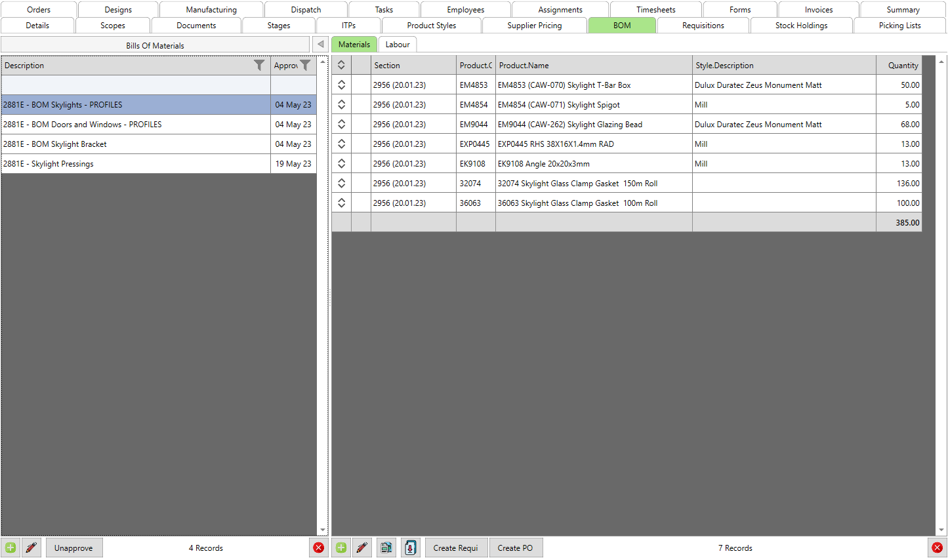Click the red X icon at bottom right corner
Image resolution: width=948 pixels, height=560 pixels.
(x=938, y=548)
